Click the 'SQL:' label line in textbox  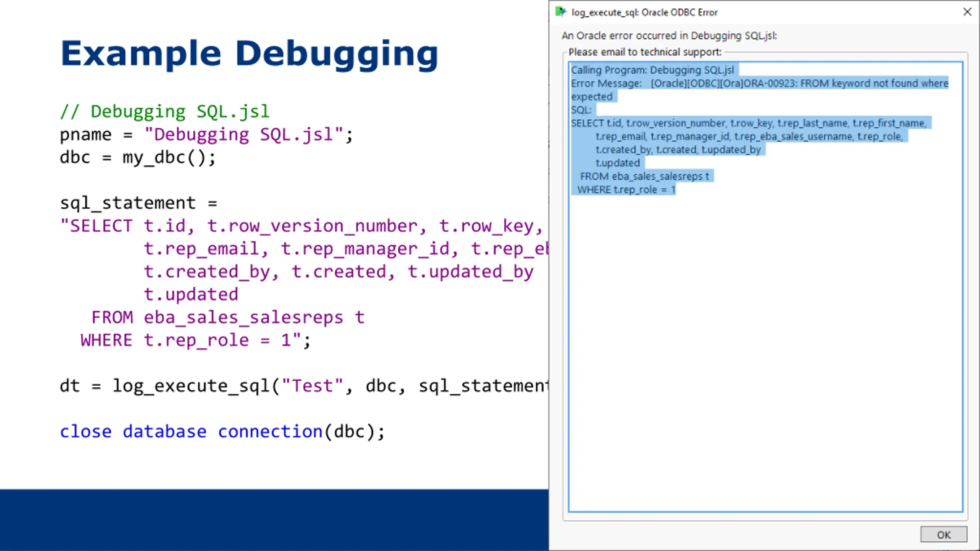point(581,110)
